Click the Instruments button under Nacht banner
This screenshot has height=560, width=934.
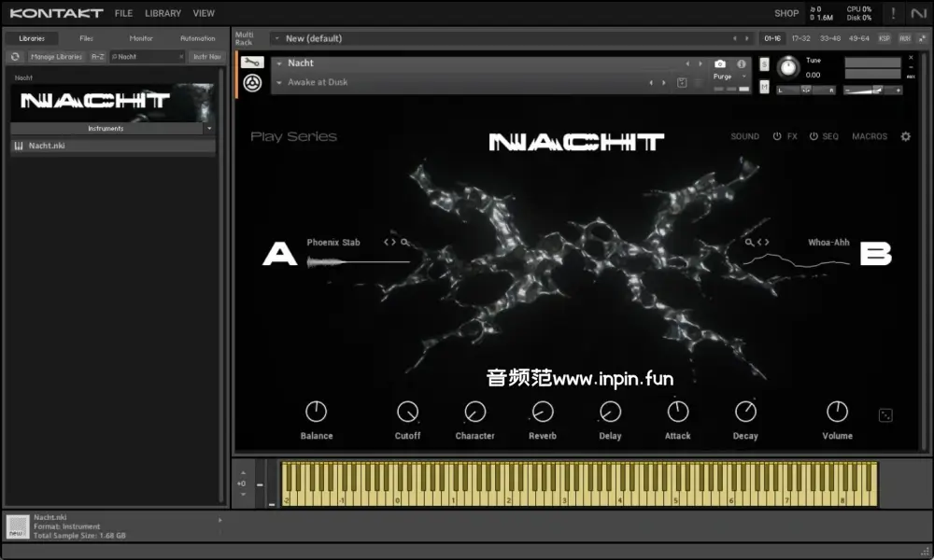pyautogui.click(x=106, y=129)
